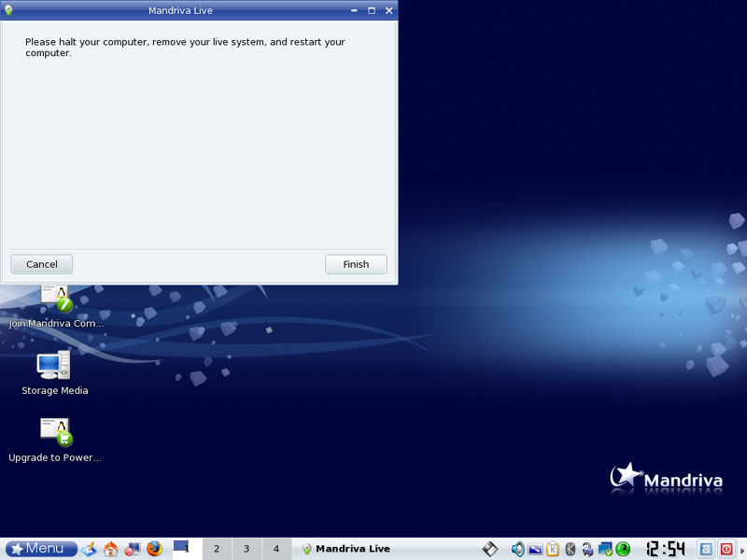Launch Firefox from the taskbar

(154, 549)
